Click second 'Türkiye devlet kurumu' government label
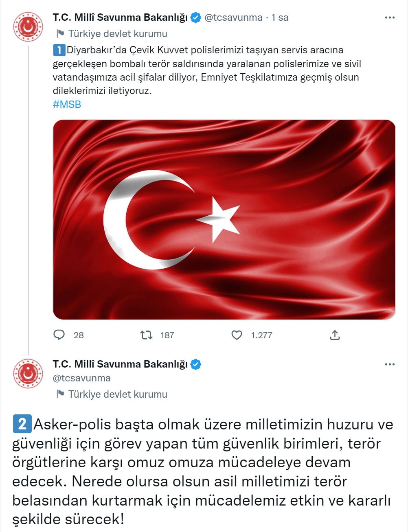The height and width of the screenshot is (532, 408). 117,394
